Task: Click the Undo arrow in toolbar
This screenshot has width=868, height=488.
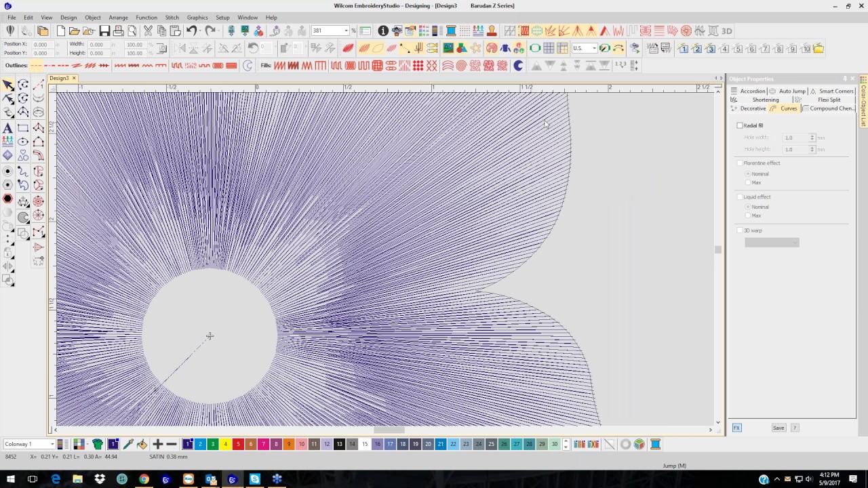Action: tap(191, 30)
